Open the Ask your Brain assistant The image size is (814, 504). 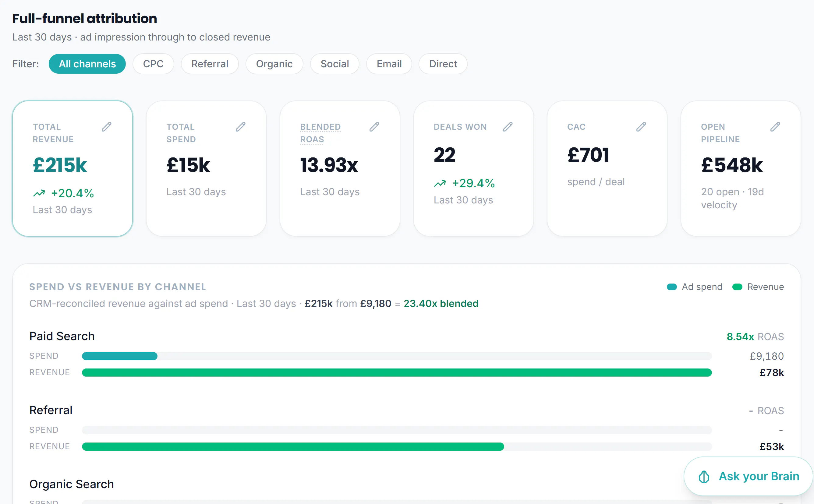(x=748, y=476)
